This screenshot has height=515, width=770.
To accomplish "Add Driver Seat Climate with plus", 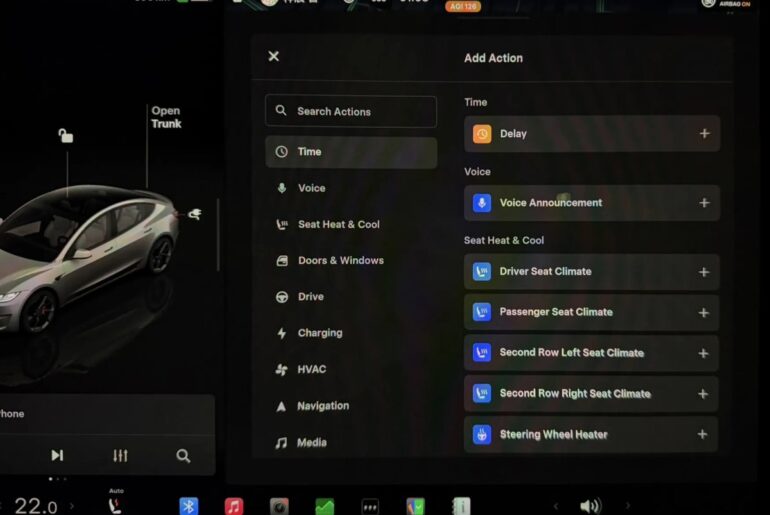I will (x=704, y=272).
